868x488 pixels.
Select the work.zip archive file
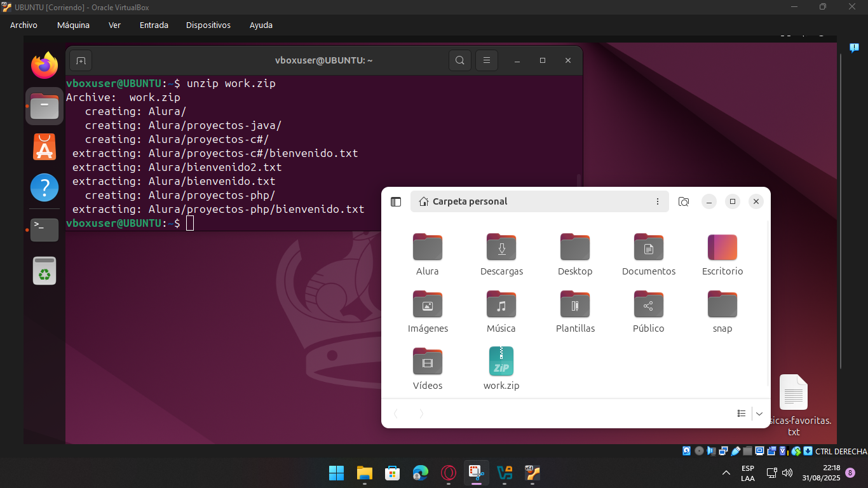pos(501,369)
